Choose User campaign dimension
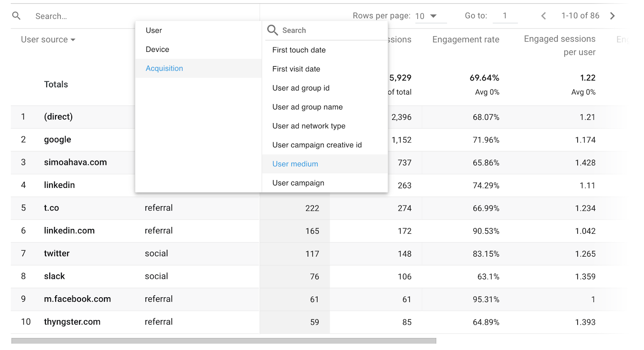Screen dimensions: 644x350 click(x=298, y=183)
